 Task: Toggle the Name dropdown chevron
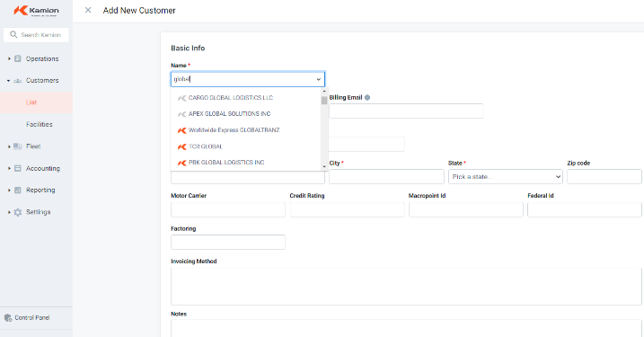pyautogui.click(x=318, y=79)
